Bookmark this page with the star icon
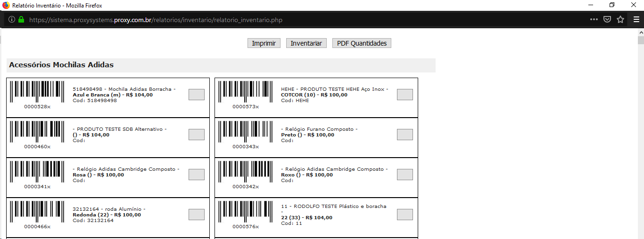The height and width of the screenshot is (239, 644). [x=620, y=20]
